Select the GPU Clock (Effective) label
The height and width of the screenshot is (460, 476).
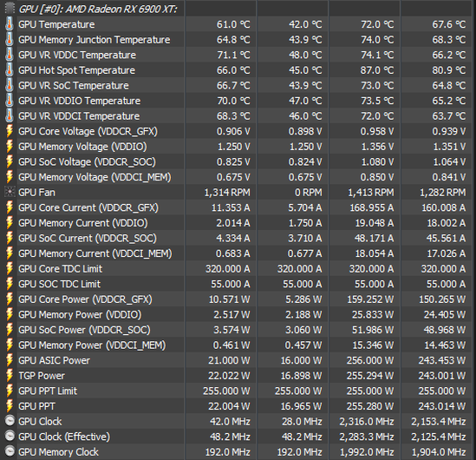[64, 437]
